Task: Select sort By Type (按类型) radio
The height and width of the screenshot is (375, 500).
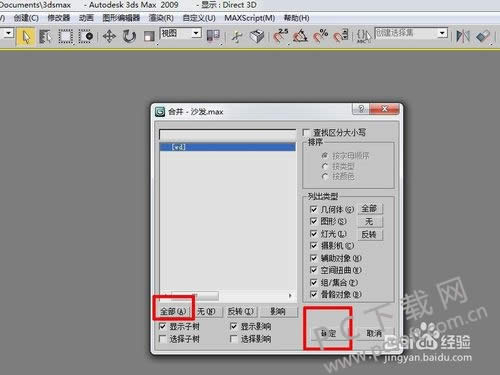Action: [x=325, y=166]
